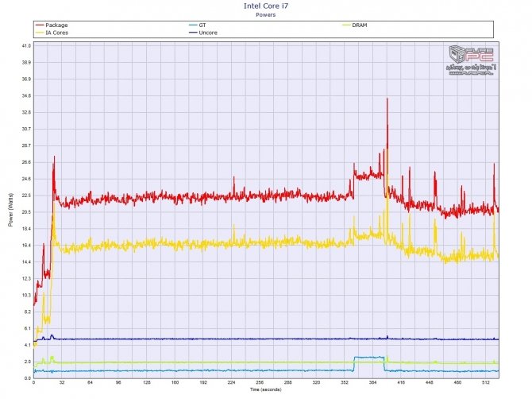Click the red Package legend line
The height and width of the screenshot is (399, 532).
40,25
